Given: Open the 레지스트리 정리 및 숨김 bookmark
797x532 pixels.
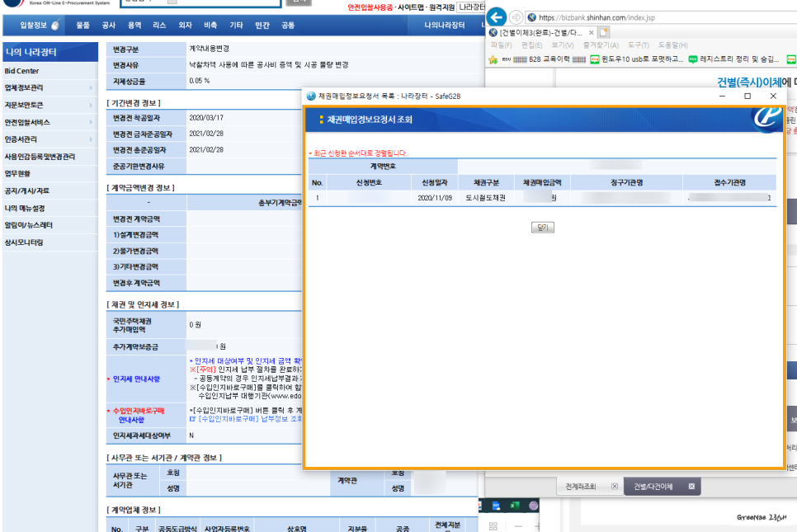Looking at the screenshot, I should [x=733, y=59].
